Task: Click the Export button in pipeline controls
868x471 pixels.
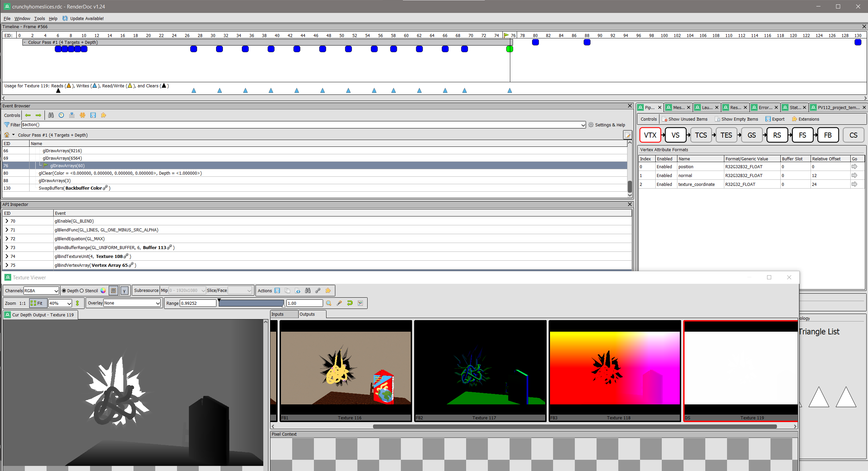Action: [x=775, y=119]
